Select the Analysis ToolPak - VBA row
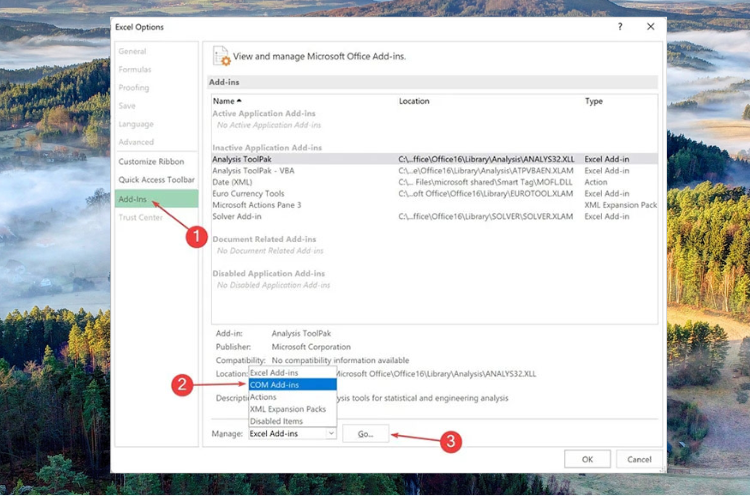 pyautogui.click(x=434, y=170)
